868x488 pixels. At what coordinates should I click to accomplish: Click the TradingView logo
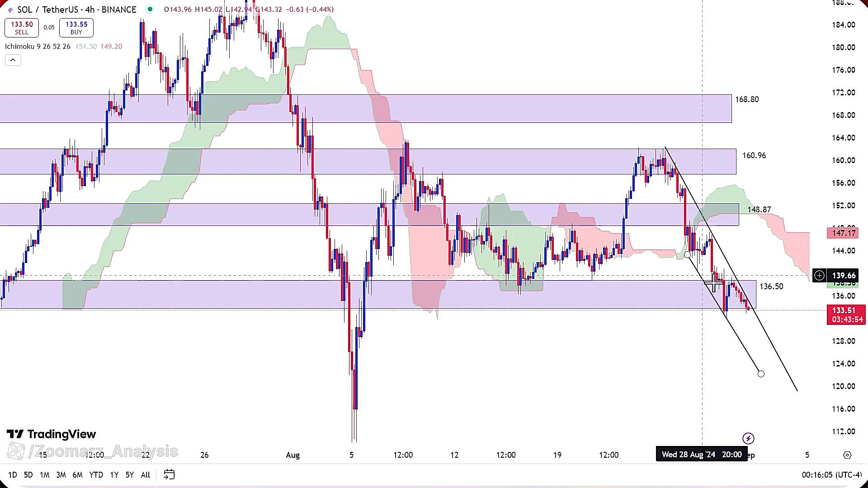coord(51,434)
